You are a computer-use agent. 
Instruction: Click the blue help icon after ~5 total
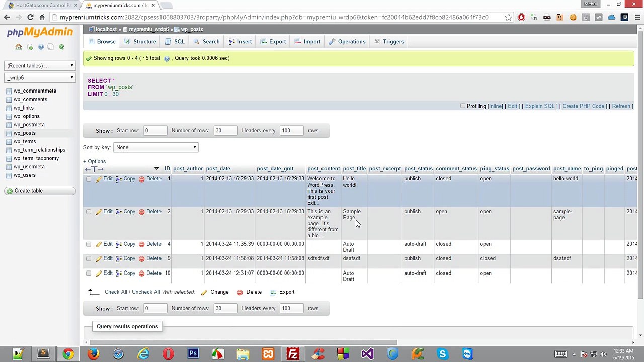167,58
